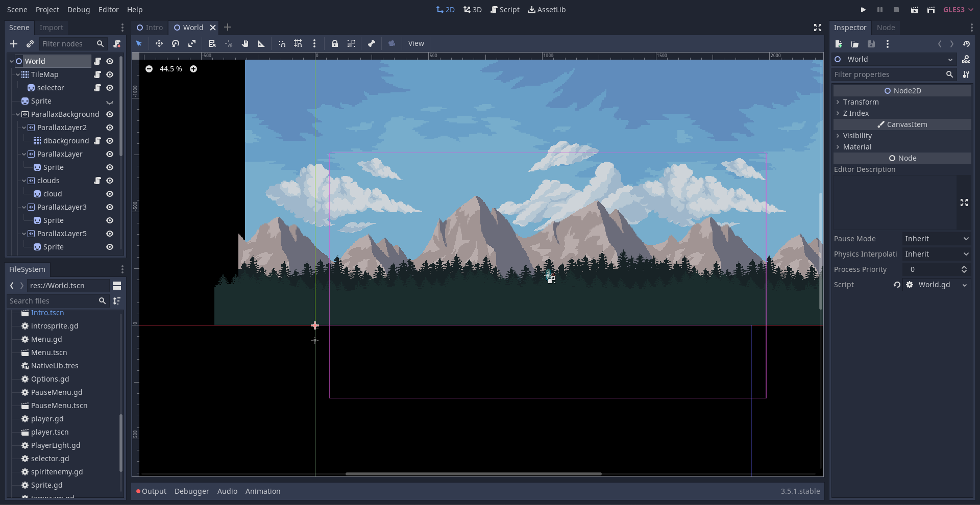Viewport: 980px width, 505px height.
Task: Collapse the ParallaxBackground tree node
Action: pyautogui.click(x=18, y=114)
